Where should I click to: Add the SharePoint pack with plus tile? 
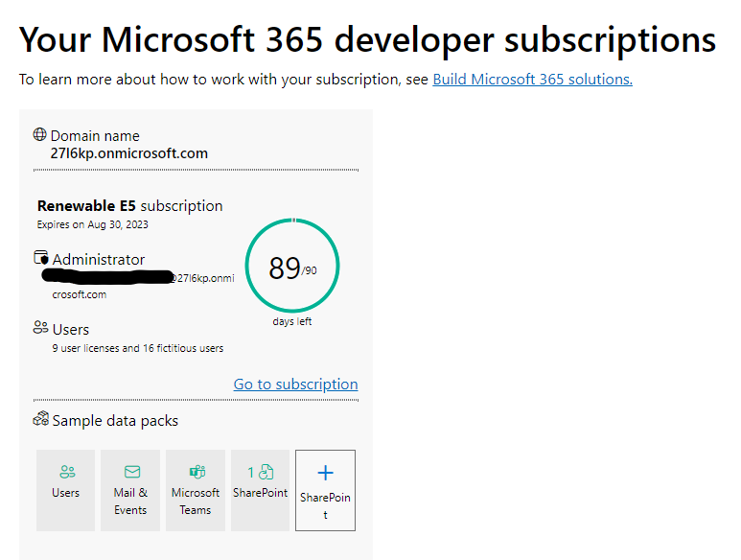coord(325,490)
